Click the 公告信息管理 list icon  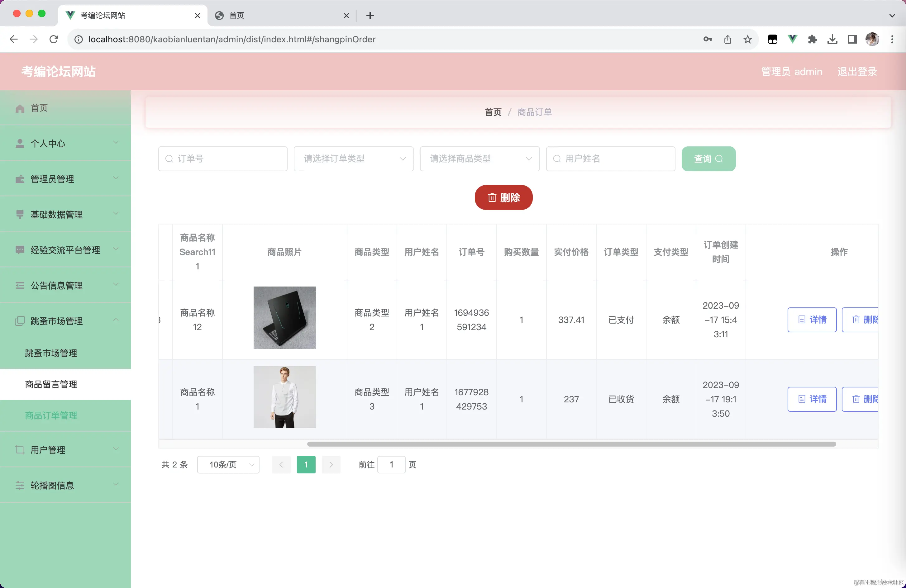(x=20, y=286)
